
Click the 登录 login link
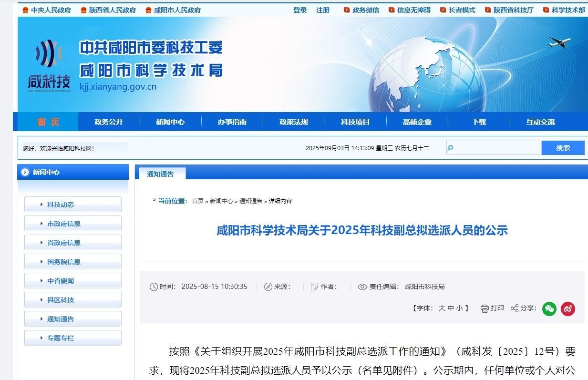pyautogui.click(x=299, y=9)
